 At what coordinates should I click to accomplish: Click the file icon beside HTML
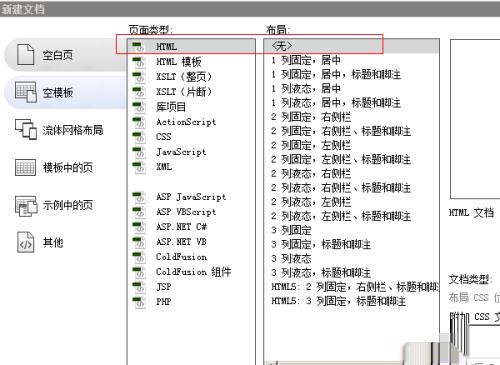coord(139,46)
